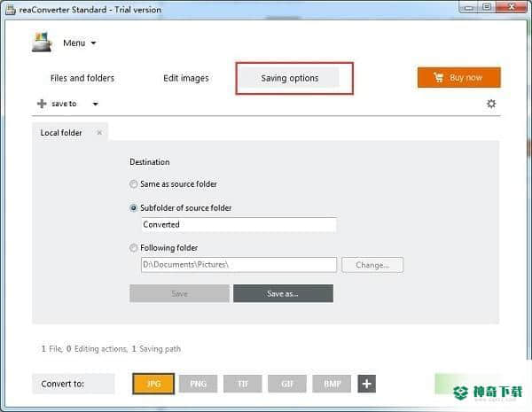Click the plus icon beside save to

(x=42, y=104)
